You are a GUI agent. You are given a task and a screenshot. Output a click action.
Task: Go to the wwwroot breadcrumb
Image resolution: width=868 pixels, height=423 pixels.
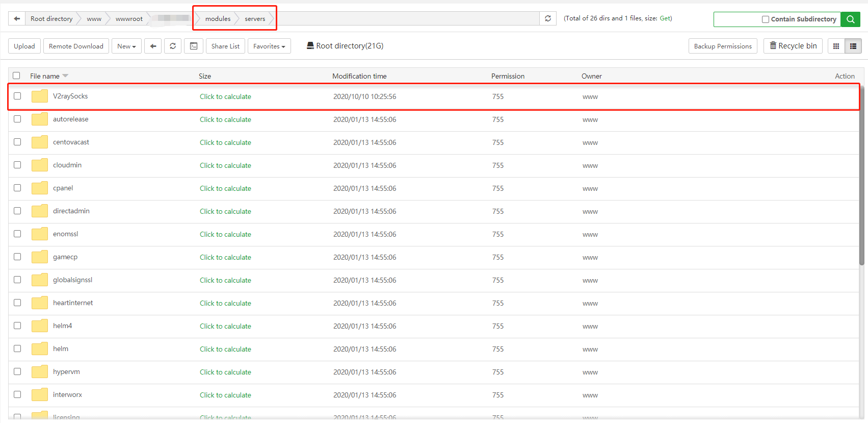coord(129,19)
